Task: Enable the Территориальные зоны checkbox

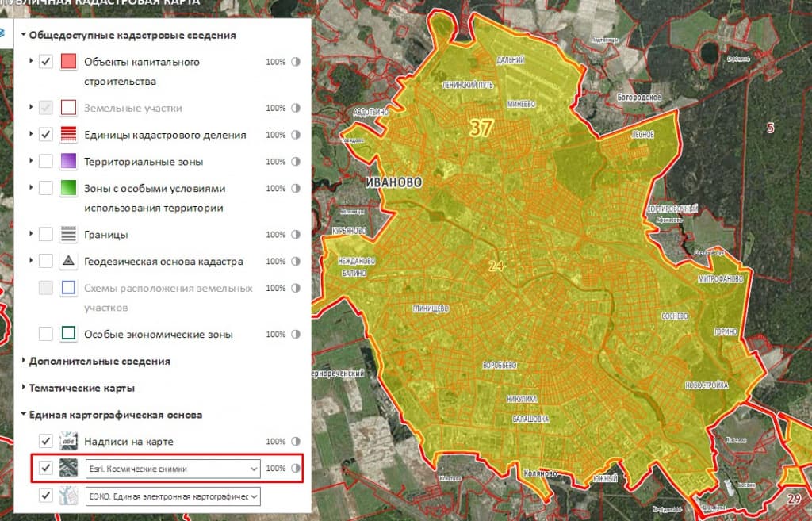Action: [46, 162]
